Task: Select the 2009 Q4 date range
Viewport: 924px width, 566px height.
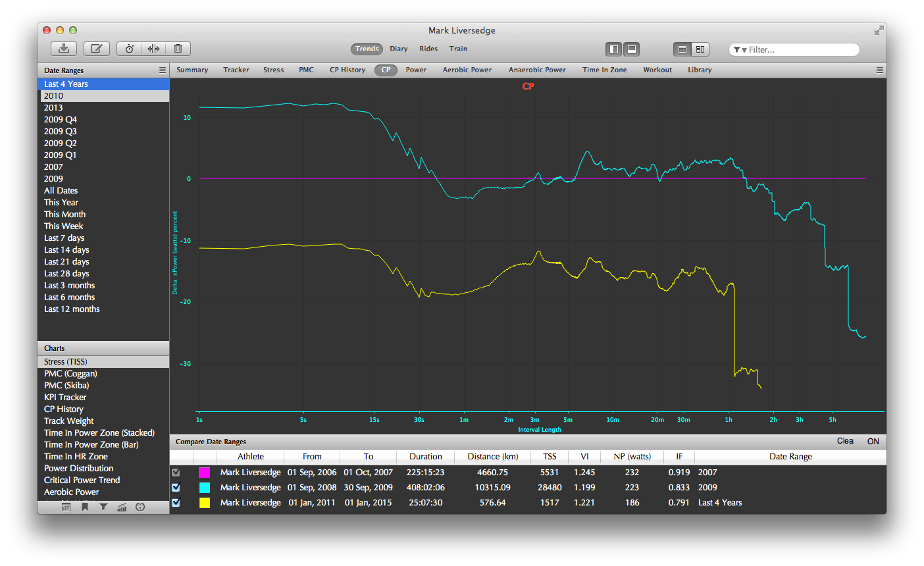Action: click(x=104, y=120)
